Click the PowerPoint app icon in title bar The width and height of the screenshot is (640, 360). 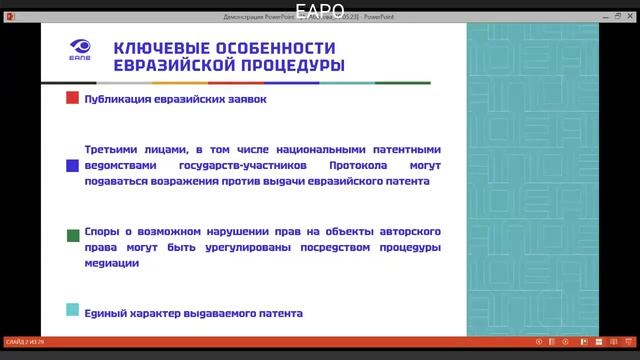11,16
